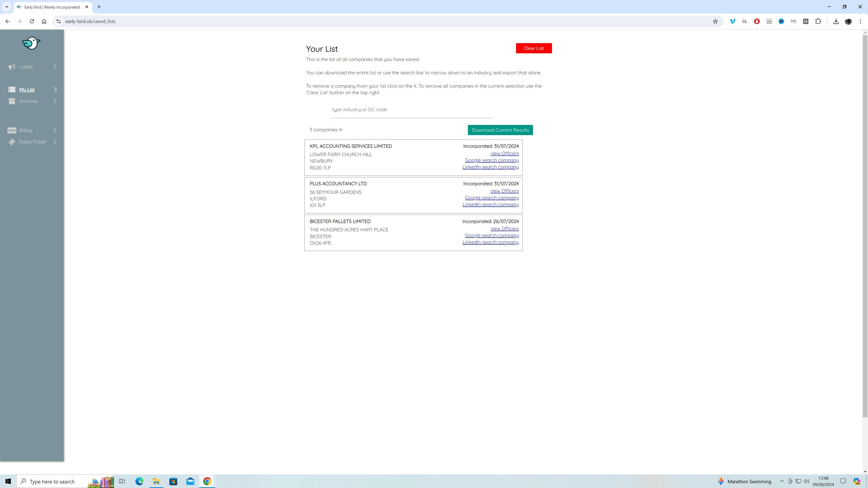This screenshot has width=868, height=488.
Task: Focus the industry or SIC code search field
Action: 411,110
